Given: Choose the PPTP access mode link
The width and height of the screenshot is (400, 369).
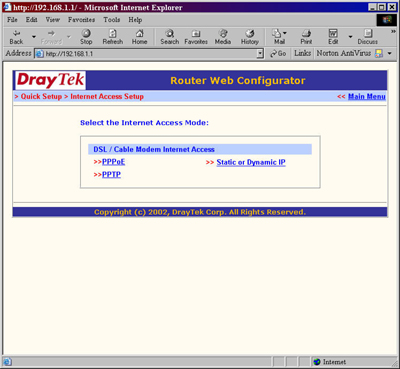Looking at the screenshot, I should coord(111,174).
